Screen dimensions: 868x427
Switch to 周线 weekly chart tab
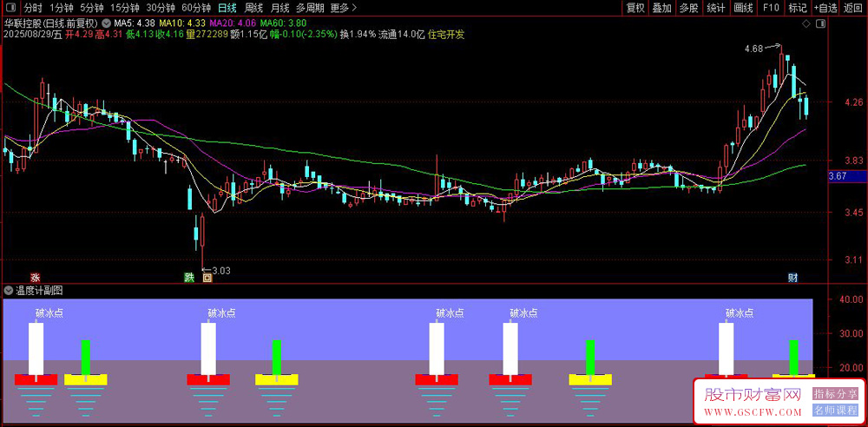click(253, 8)
